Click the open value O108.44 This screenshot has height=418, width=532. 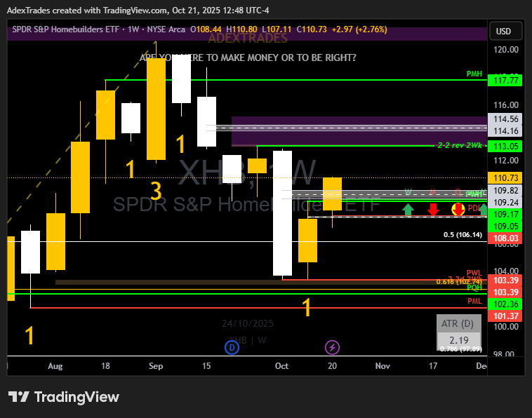click(206, 29)
